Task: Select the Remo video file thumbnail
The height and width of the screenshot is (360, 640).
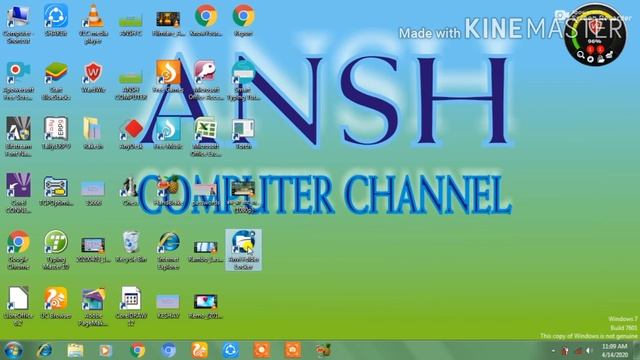Action: click(x=206, y=306)
